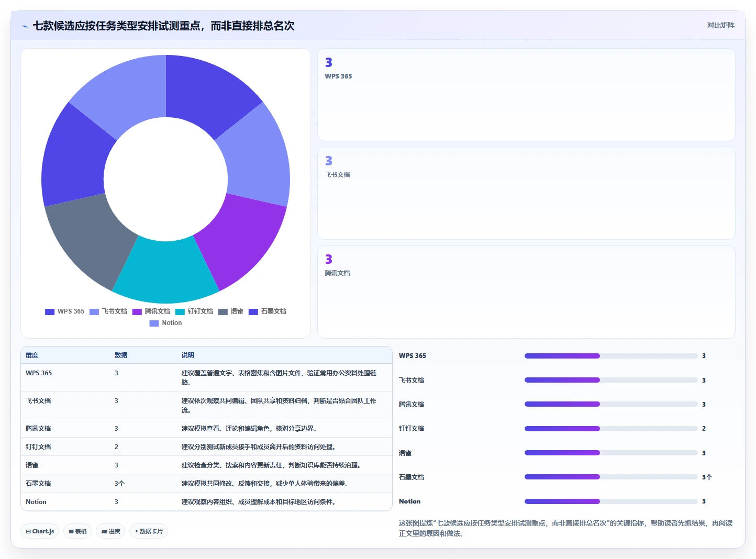The height and width of the screenshot is (559, 756).
Task: Click 钉钉文档 data value 2 in table
Action: [x=116, y=447]
